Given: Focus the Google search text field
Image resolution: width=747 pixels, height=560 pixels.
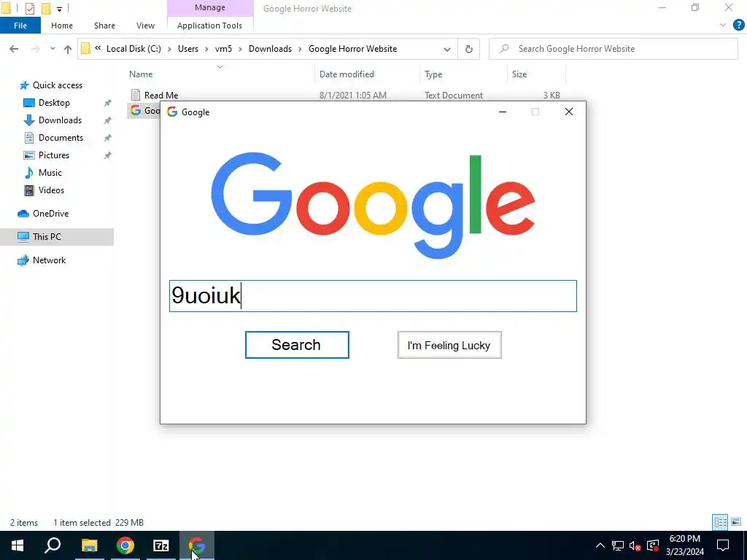Looking at the screenshot, I should click(x=373, y=296).
